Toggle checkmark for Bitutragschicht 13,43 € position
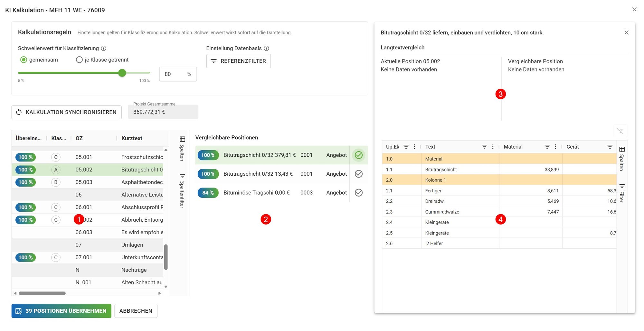The image size is (644, 331). tap(359, 174)
